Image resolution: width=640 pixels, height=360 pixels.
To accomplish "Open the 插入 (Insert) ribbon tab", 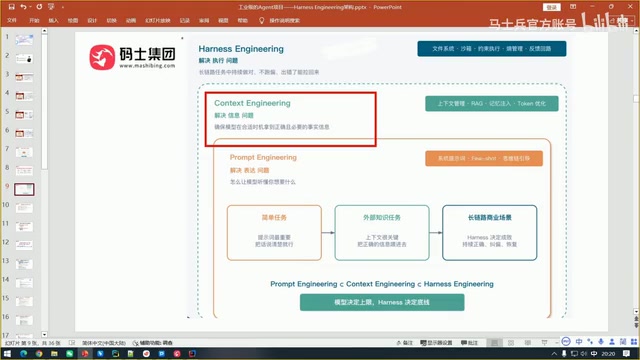I will (53, 20).
